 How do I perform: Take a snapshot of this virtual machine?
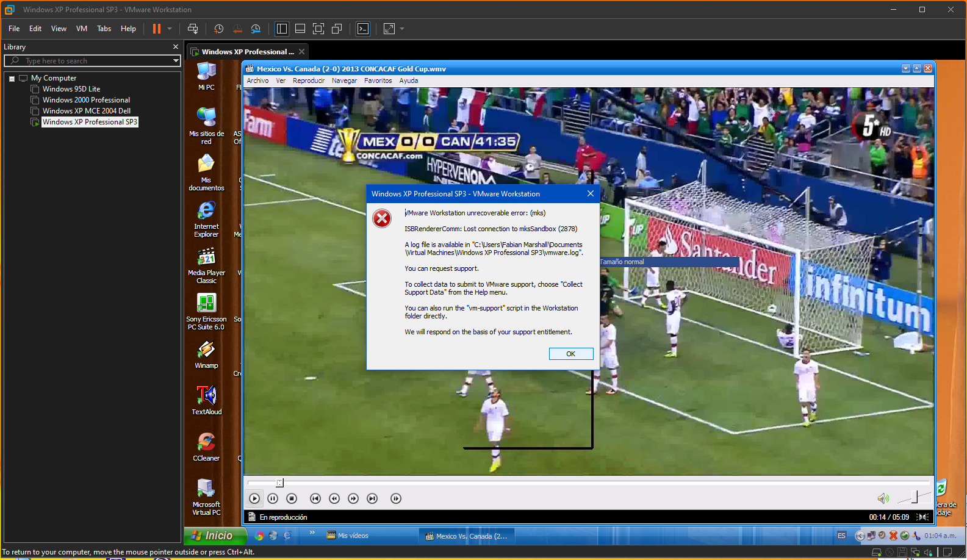219,29
